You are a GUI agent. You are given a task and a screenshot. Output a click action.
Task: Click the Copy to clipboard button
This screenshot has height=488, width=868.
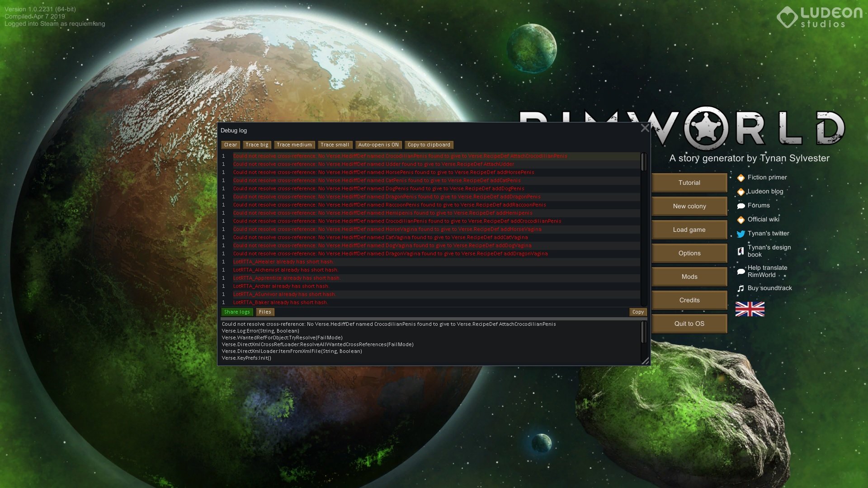pyautogui.click(x=429, y=145)
